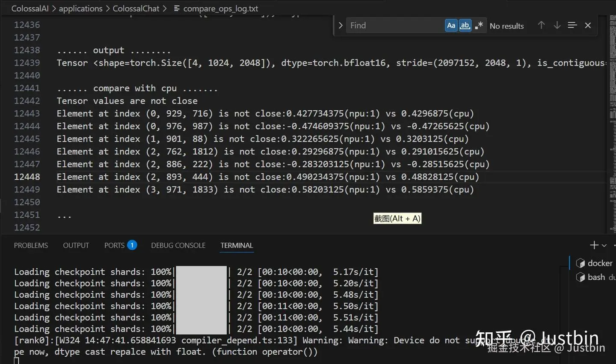Screen dimensions: 616x364
Task: Click terminal line showing 5.17s/it
Action: [x=196, y=272]
